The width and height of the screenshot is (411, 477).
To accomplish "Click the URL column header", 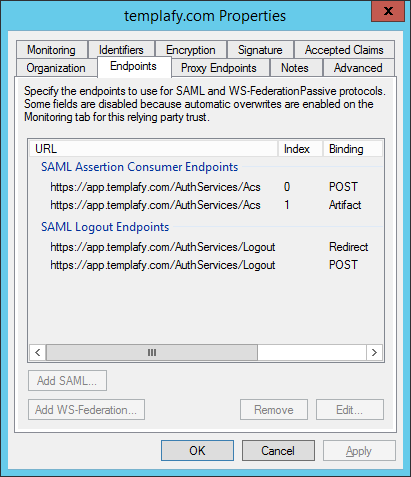I will 153,149.
